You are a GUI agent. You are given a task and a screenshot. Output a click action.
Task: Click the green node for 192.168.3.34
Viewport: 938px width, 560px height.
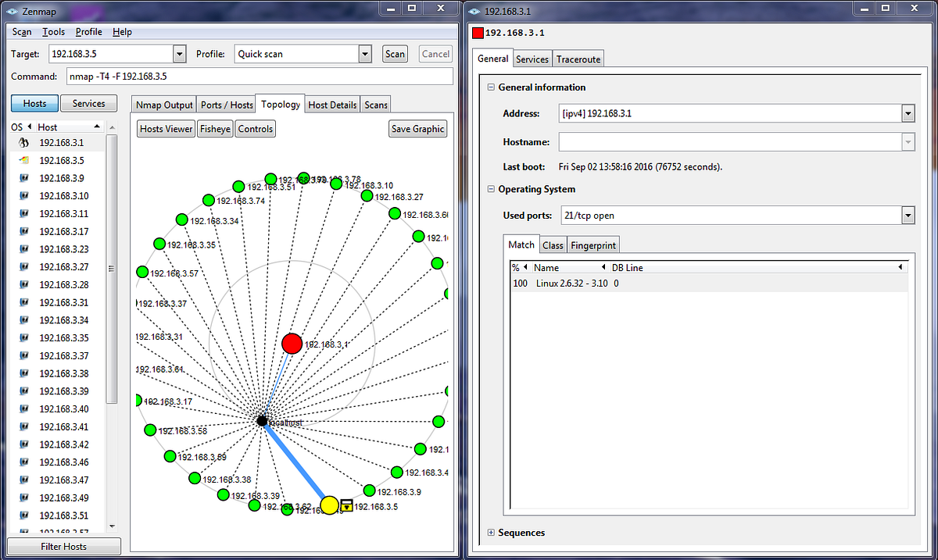tap(181, 220)
